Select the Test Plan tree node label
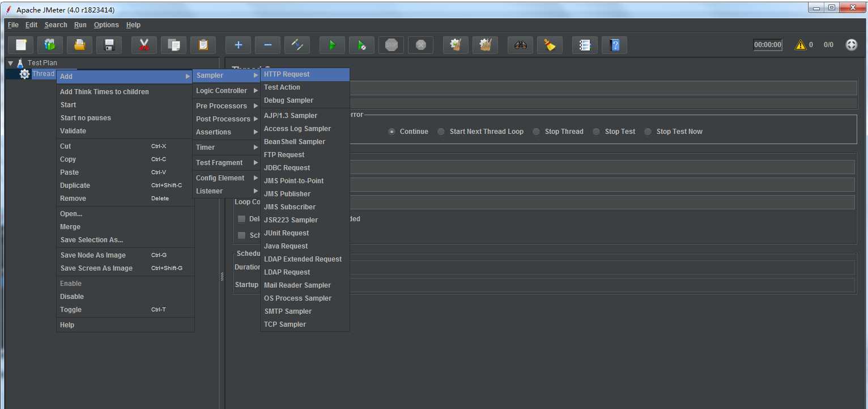Viewport: 868px width, 409px height. (42, 63)
